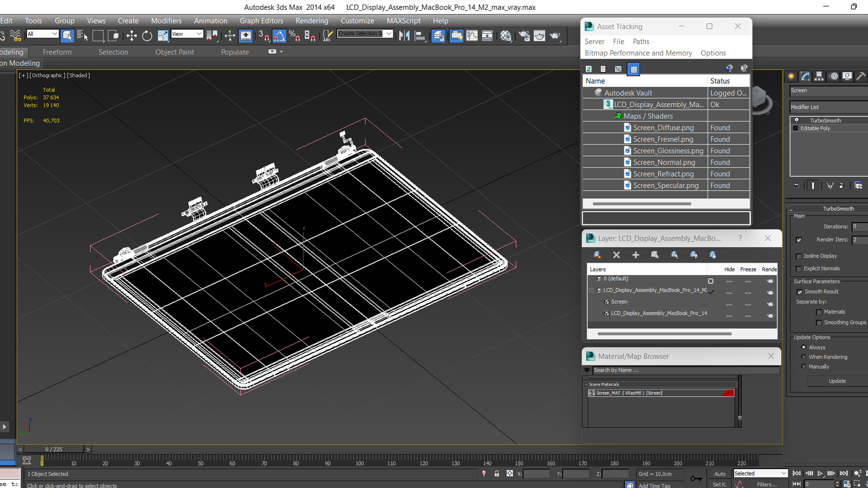Open the selection filter All dropdown
Viewport: 868px width, 488px height.
(42, 34)
